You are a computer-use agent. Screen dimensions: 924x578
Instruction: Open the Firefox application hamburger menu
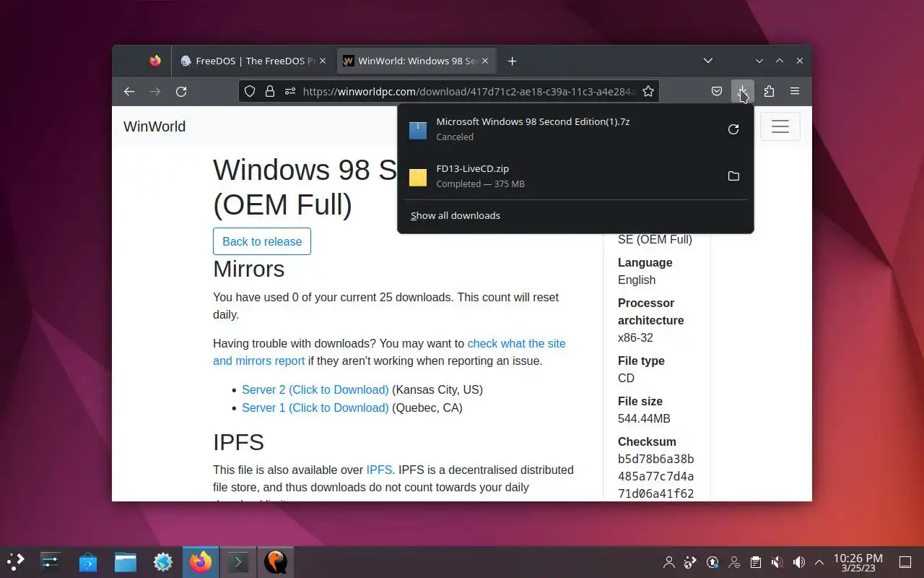[795, 92]
